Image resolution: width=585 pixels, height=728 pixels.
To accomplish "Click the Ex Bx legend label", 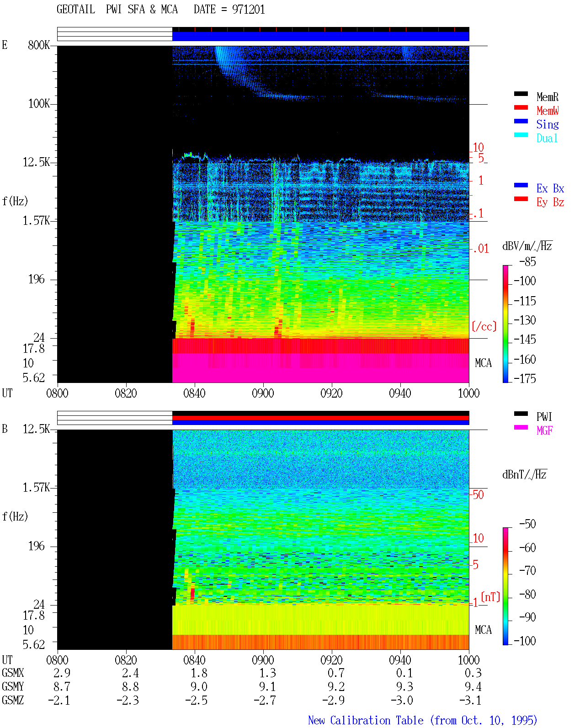I will tap(550, 188).
